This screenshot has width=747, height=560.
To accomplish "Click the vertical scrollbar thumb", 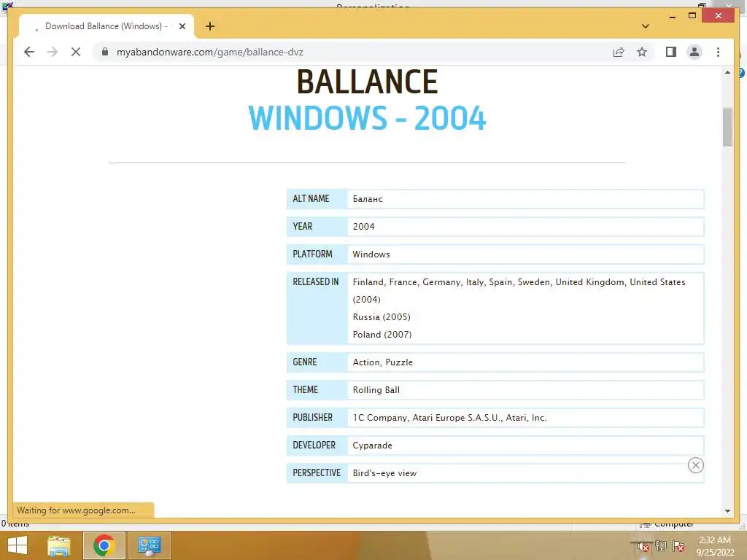I will (727, 127).
